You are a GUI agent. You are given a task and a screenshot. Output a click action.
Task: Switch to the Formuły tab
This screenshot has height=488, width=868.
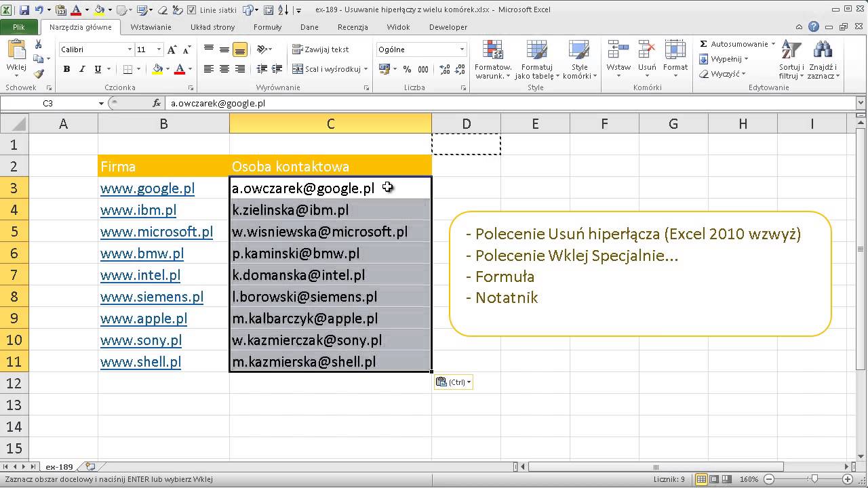tap(267, 27)
